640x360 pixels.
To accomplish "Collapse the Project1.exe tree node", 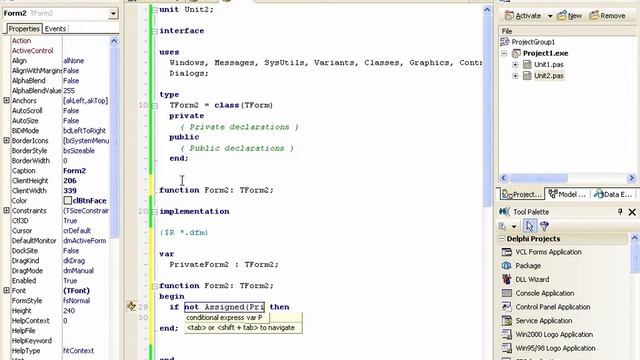I will (504, 53).
